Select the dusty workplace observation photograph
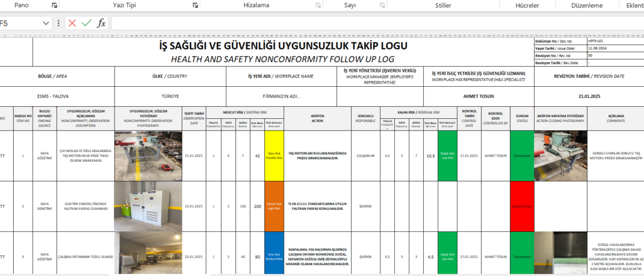The image size is (644, 276). pos(148,253)
